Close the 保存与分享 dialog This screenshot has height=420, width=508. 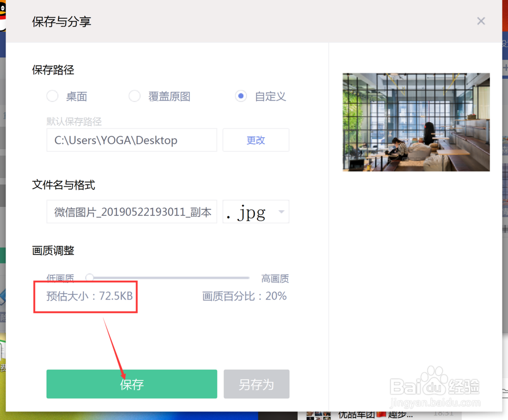coord(481,21)
